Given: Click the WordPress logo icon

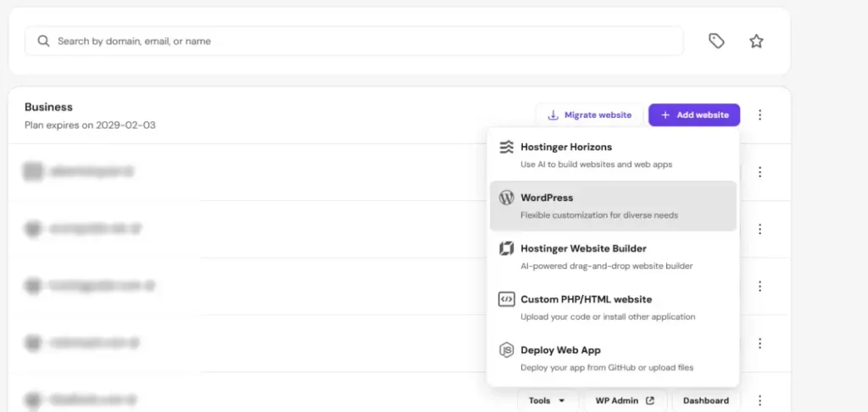Looking at the screenshot, I should click(x=507, y=198).
